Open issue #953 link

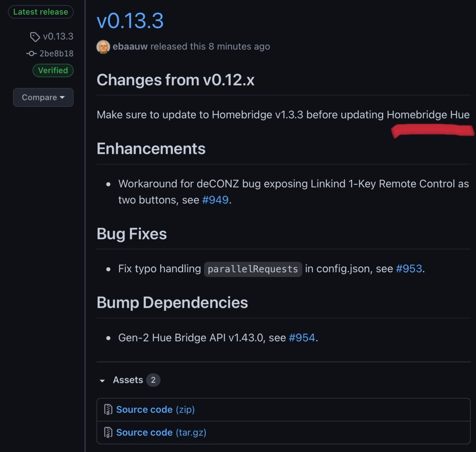(x=409, y=269)
